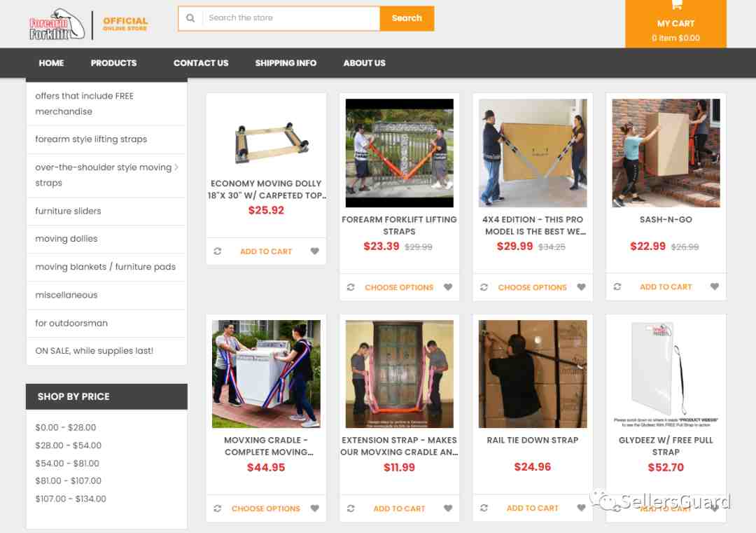
Task: Open the Sash-N-Go product photo
Action: pyautogui.click(x=666, y=153)
